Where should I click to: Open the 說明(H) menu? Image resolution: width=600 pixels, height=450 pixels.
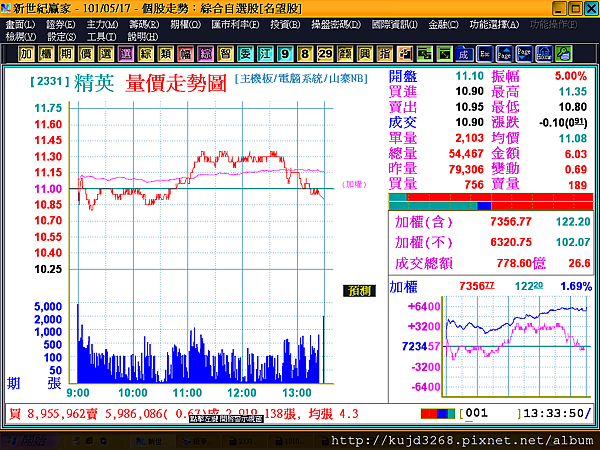[143, 37]
